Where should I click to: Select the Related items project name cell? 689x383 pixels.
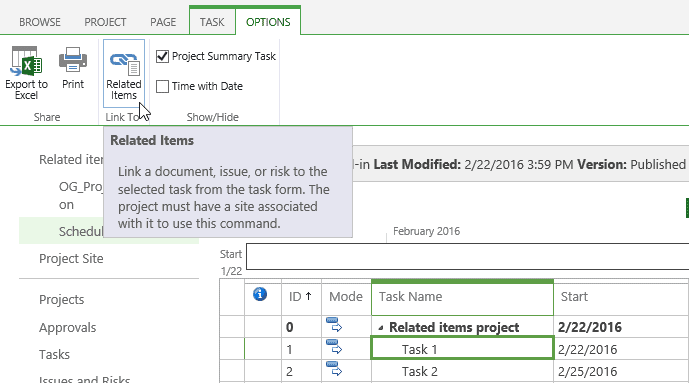462,327
